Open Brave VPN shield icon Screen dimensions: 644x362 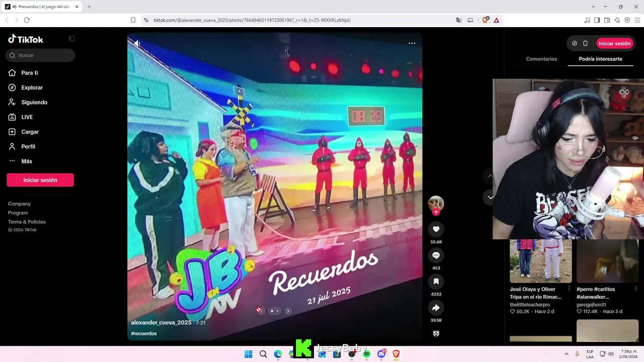(627, 20)
